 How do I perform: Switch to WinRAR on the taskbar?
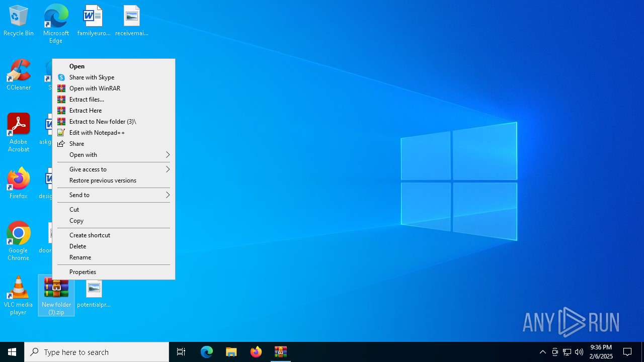pos(281,352)
